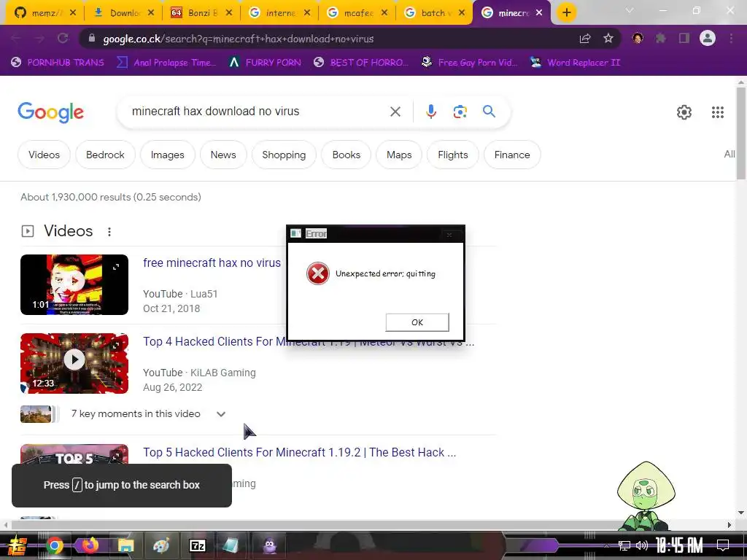
Task: Filter results by Videos
Action: click(x=44, y=155)
